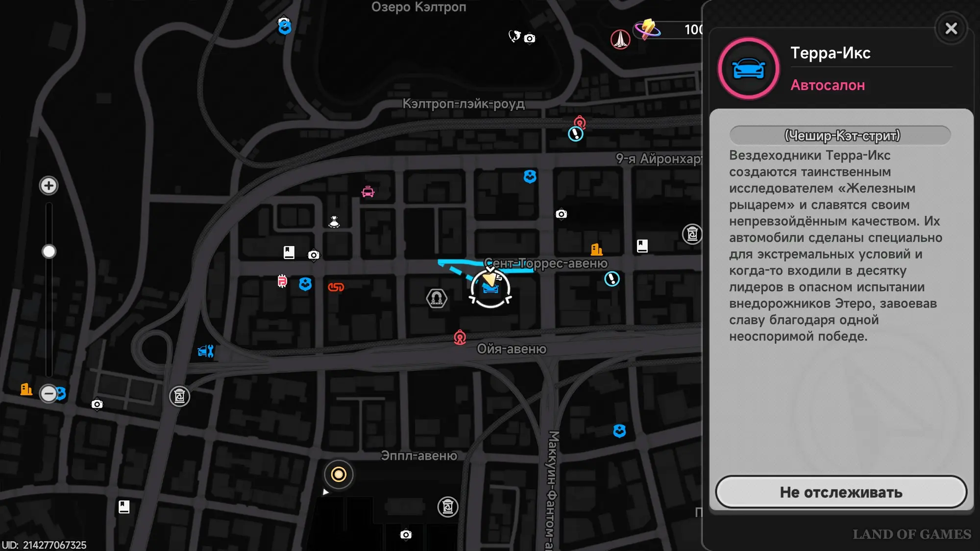
Task: Click the blue exclamation marker right of Сент-Торрес-авеню
Action: point(612,279)
